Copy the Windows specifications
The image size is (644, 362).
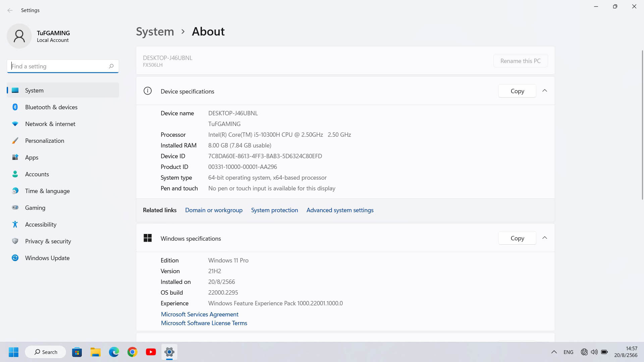pyautogui.click(x=517, y=238)
